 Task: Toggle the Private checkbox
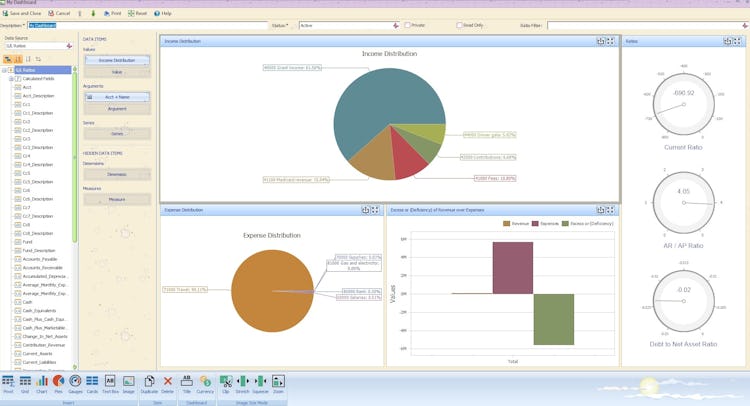tap(408, 25)
